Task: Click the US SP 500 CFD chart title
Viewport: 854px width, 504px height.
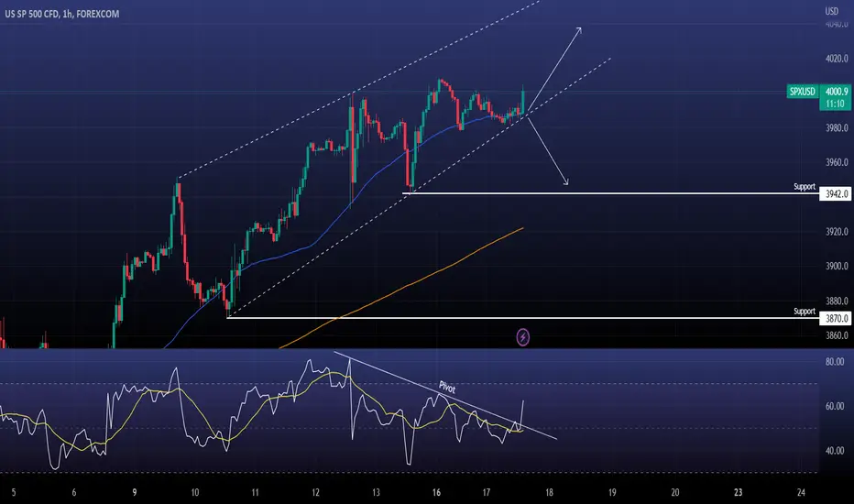Action: (x=62, y=14)
